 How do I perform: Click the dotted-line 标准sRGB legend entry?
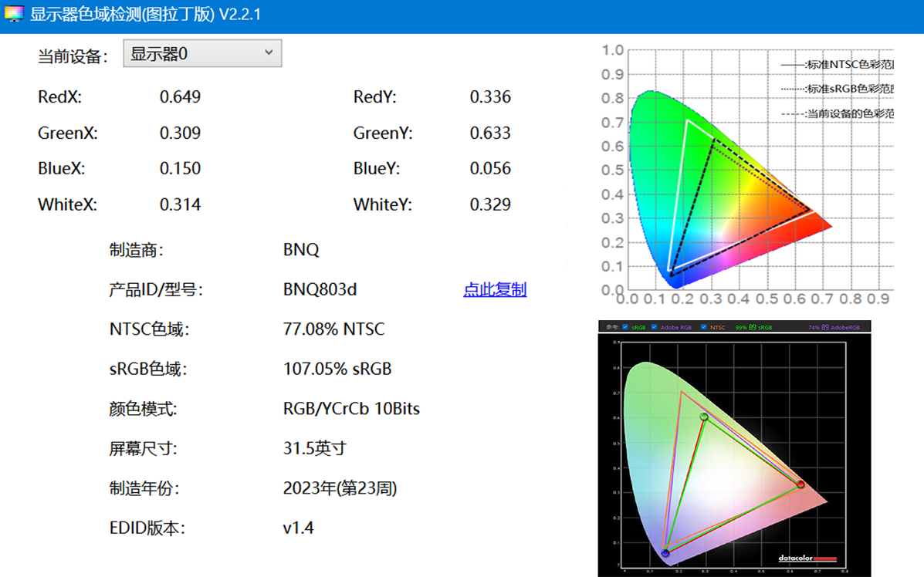tap(838, 89)
